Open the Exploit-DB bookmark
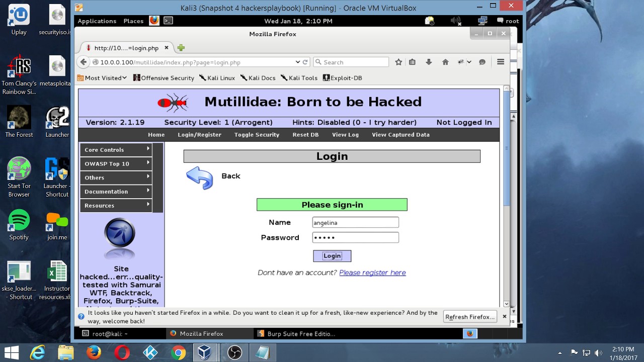The width and height of the screenshot is (644, 362). [342, 78]
